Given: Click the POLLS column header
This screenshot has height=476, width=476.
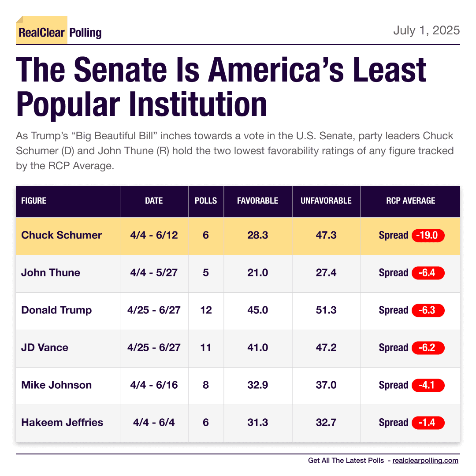Looking at the screenshot, I should [206, 201].
